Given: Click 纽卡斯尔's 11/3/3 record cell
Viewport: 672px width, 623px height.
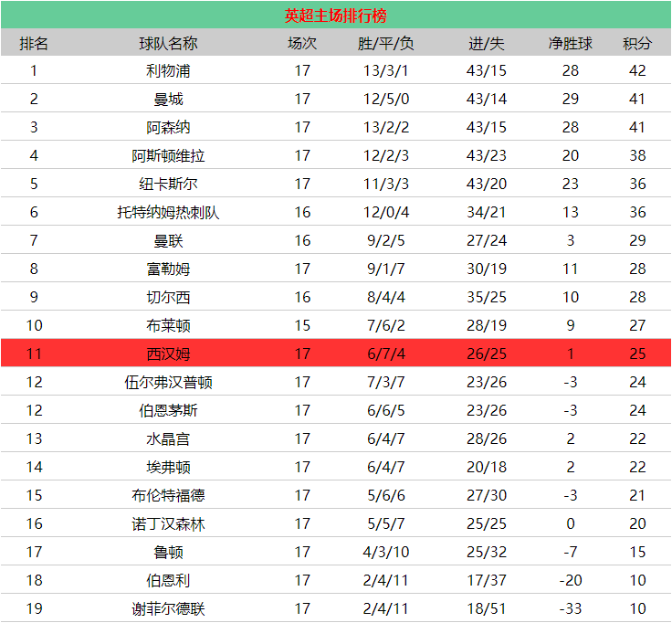Looking at the screenshot, I should [385, 184].
